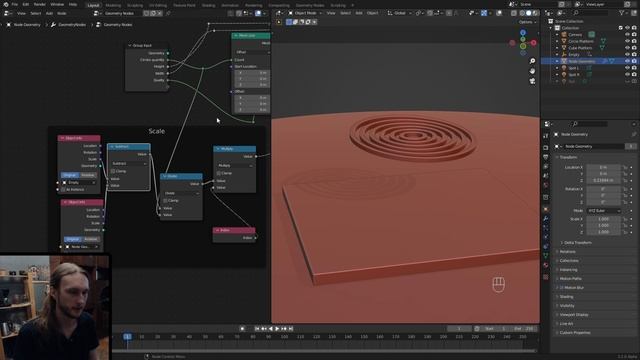Open Subtract operation dropdown on math node
The height and width of the screenshot is (360, 640).
coord(129,163)
